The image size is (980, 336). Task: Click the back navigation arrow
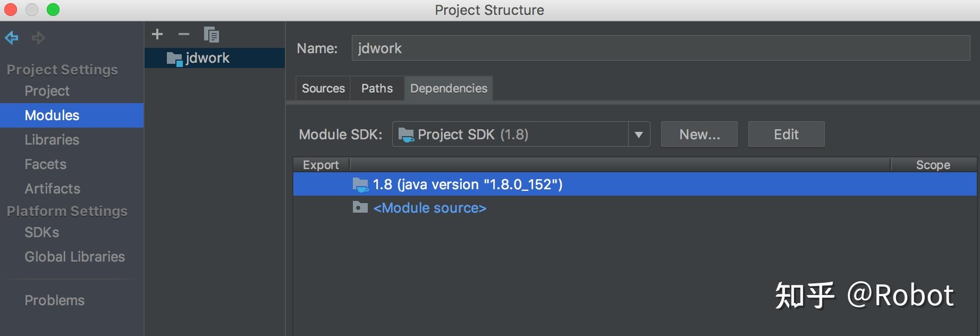pyautogui.click(x=12, y=38)
